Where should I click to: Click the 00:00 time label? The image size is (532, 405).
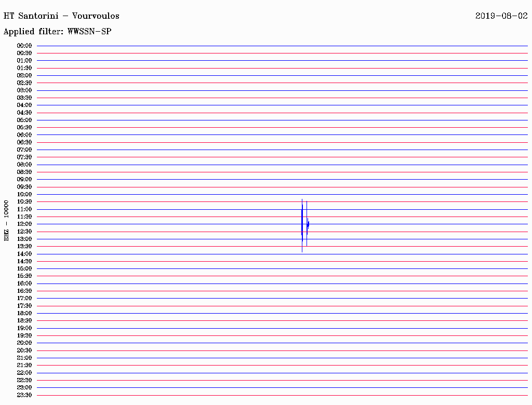(x=24, y=46)
